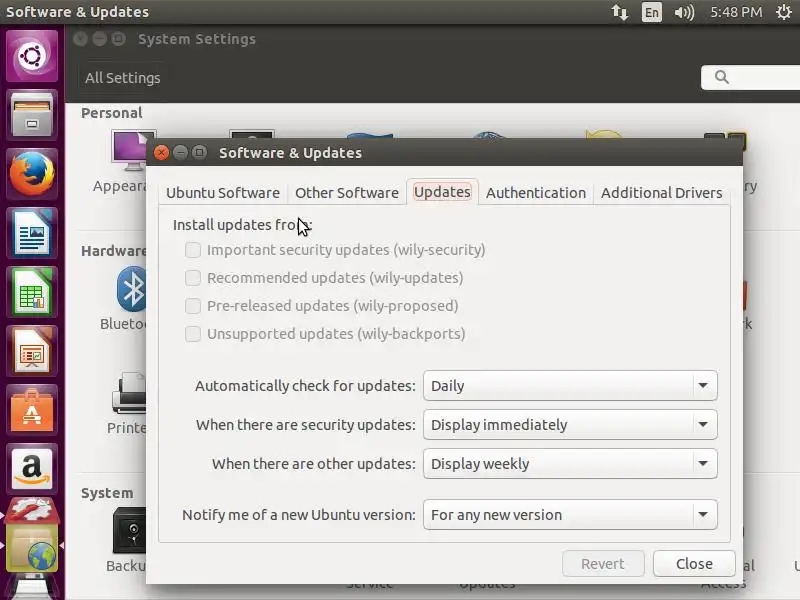Viewport: 800px width, 600px height.
Task: Open the security updates Display immediately dropdown
Action: pyautogui.click(x=570, y=424)
